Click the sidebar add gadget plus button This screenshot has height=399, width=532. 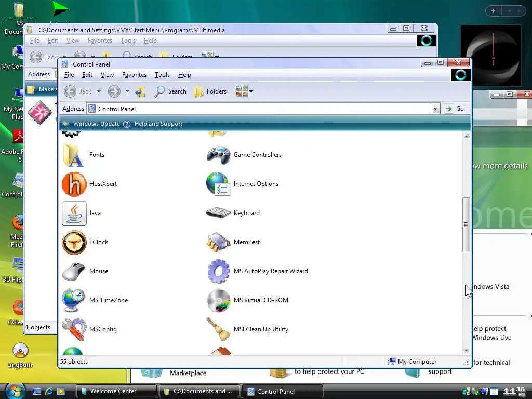tap(493, 11)
